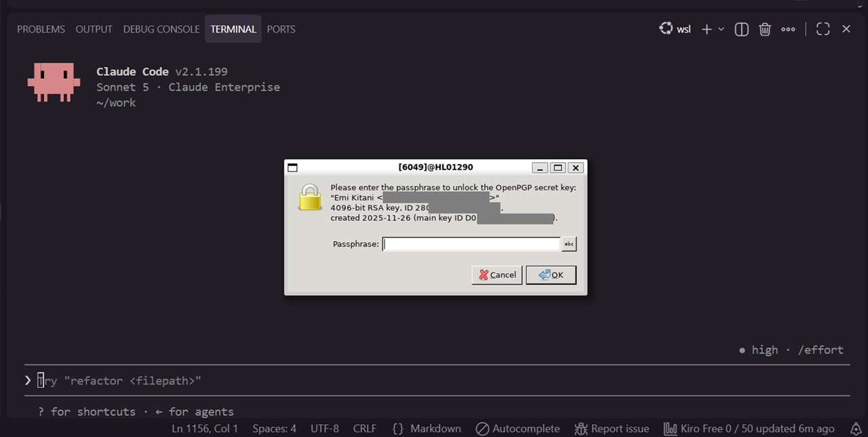Minimize the passphrase dialog window
Viewport: 868px width, 437px height.
coord(540,167)
